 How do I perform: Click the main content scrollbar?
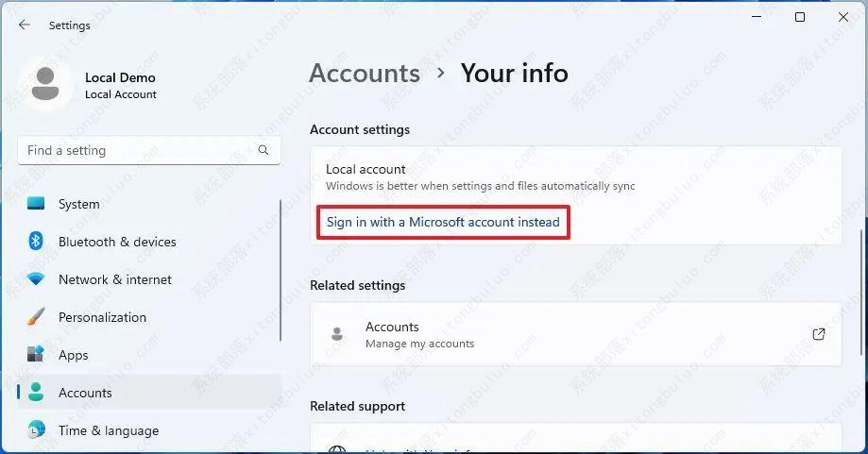860,283
